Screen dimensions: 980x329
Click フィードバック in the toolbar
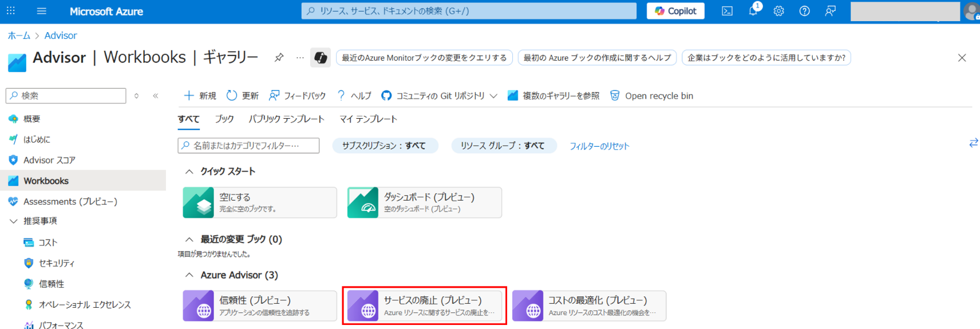coord(297,96)
